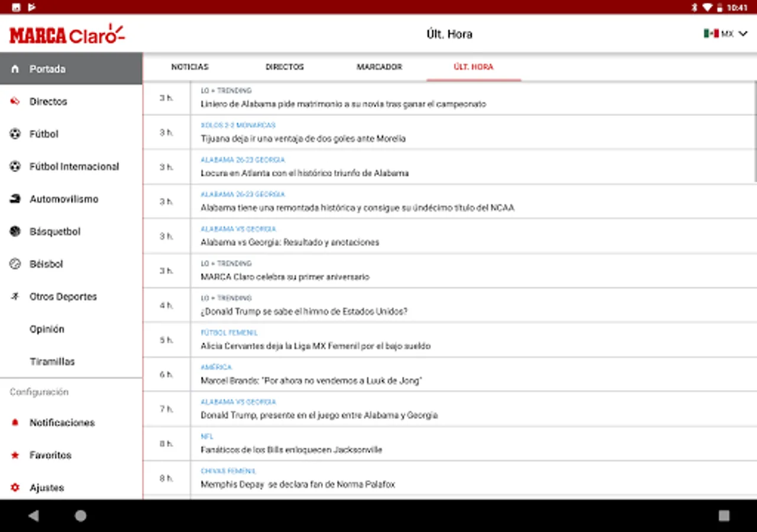
Task: Tap the basketball icon beside Básquetbol
Action: [x=15, y=232]
